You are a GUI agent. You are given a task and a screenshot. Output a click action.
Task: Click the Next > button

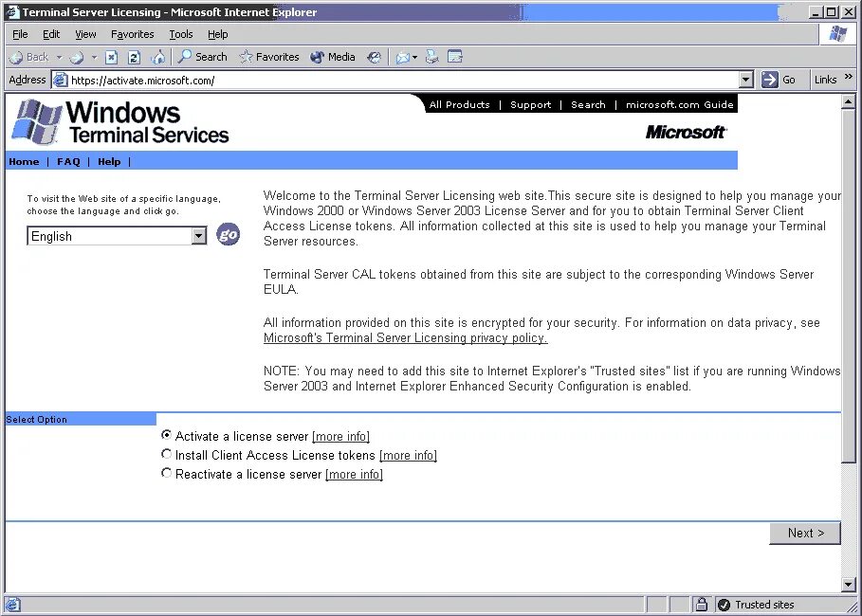pyautogui.click(x=805, y=533)
